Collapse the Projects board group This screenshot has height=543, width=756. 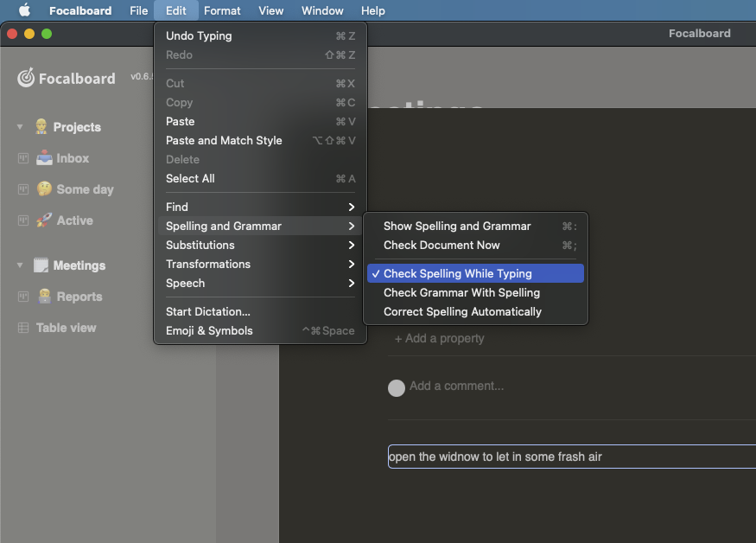click(20, 127)
